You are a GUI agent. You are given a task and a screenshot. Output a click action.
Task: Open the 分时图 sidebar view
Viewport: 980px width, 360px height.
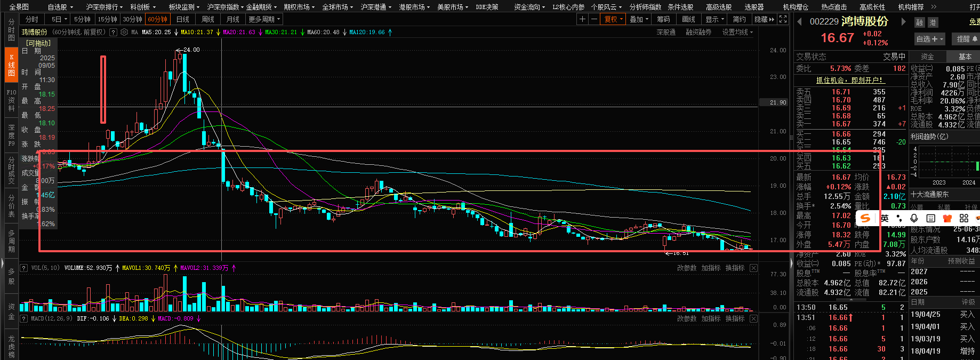click(11, 30)
